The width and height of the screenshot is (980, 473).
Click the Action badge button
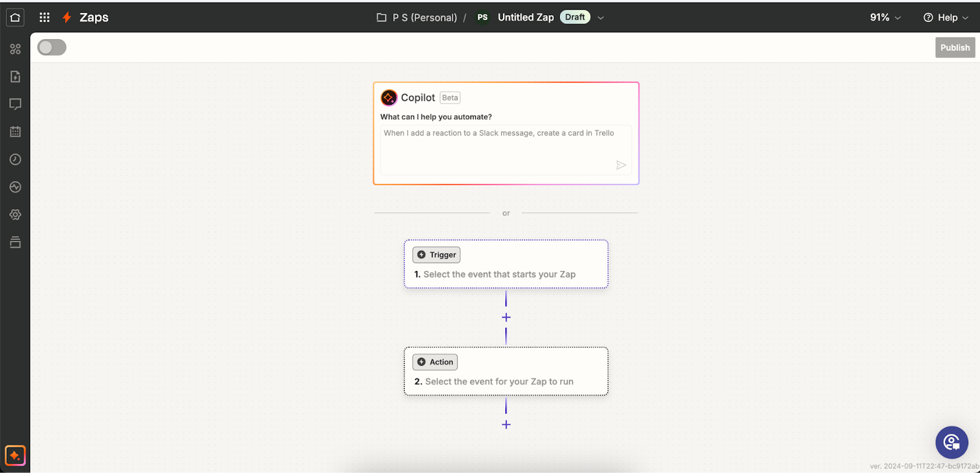click(x=435, y=362)
